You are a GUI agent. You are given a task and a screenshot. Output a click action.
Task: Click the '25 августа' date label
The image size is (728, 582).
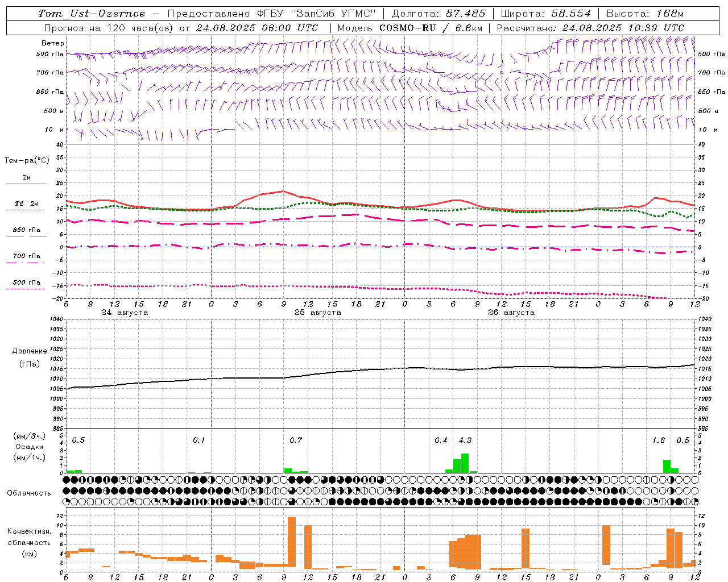coord(318,313)
